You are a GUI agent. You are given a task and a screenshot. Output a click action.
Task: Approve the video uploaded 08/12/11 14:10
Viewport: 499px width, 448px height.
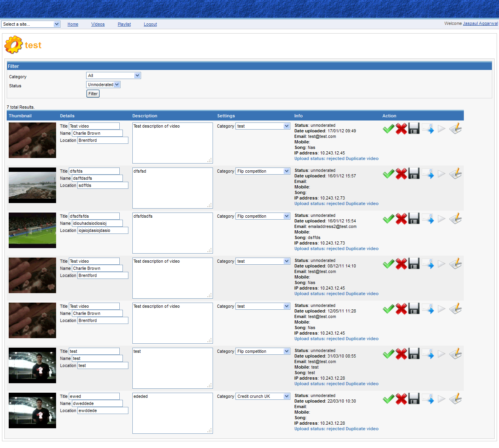point(388,264)
